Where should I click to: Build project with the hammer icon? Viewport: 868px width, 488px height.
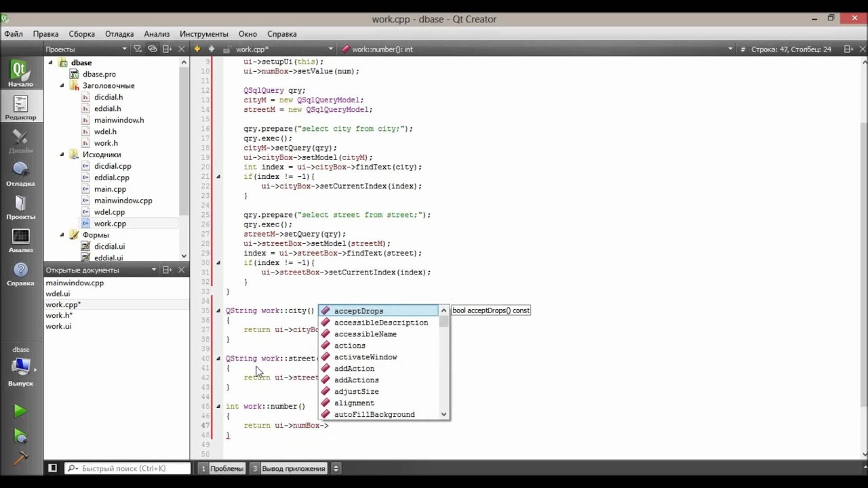[x=20, y=458]
